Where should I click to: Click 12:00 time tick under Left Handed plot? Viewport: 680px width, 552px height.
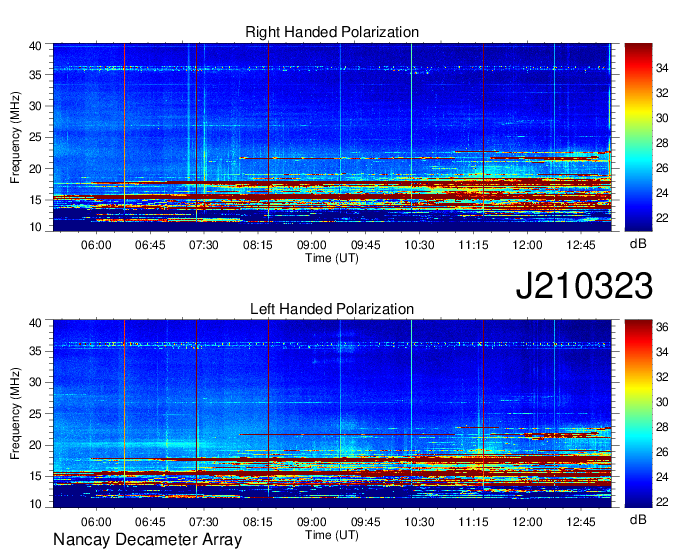pos(527,522)
